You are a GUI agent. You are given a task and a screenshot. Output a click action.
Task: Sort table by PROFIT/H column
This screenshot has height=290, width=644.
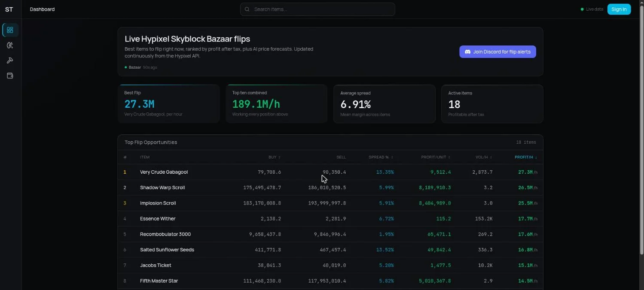click(x=526, y=157)
